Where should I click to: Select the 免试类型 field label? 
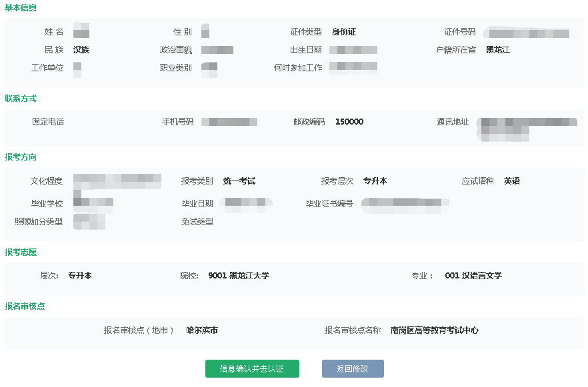[x=197, y=222]
